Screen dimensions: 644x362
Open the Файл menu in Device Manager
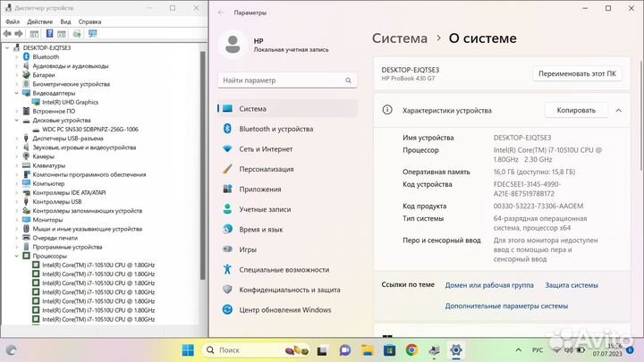pos(13,21)
